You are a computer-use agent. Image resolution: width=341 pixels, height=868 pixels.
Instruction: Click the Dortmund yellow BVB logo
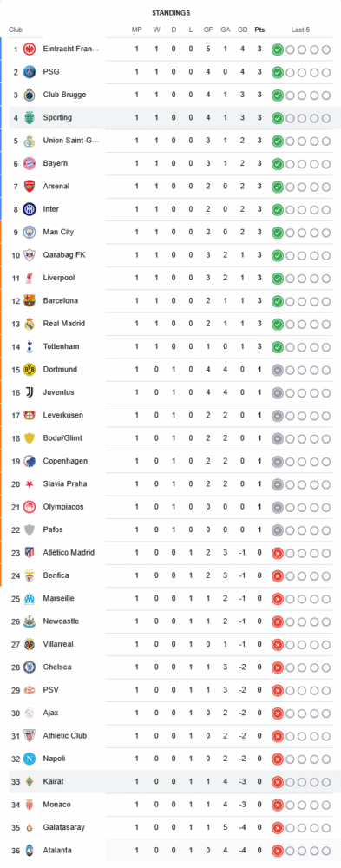pyautogui.click(x=30, y=369)
